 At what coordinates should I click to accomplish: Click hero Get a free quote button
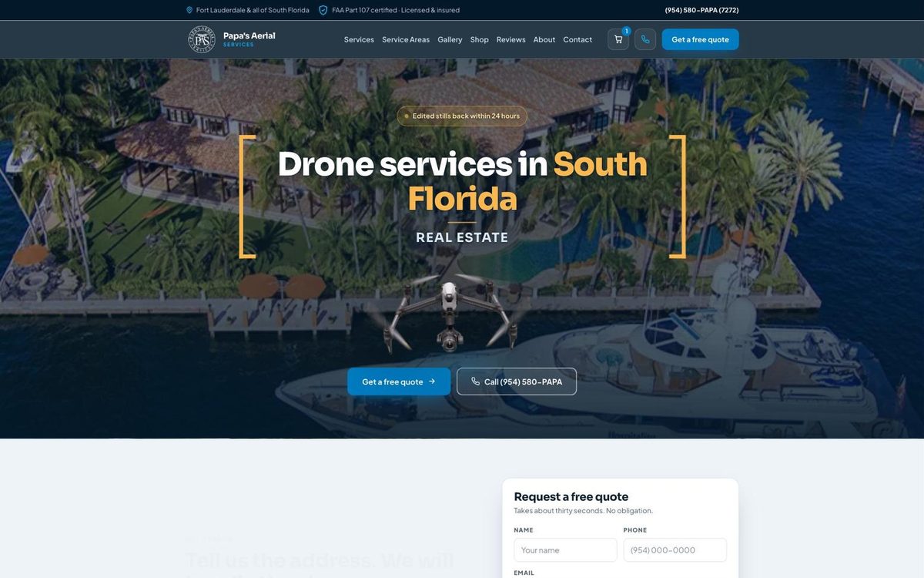pyautogui.click(x=399, y=381)
